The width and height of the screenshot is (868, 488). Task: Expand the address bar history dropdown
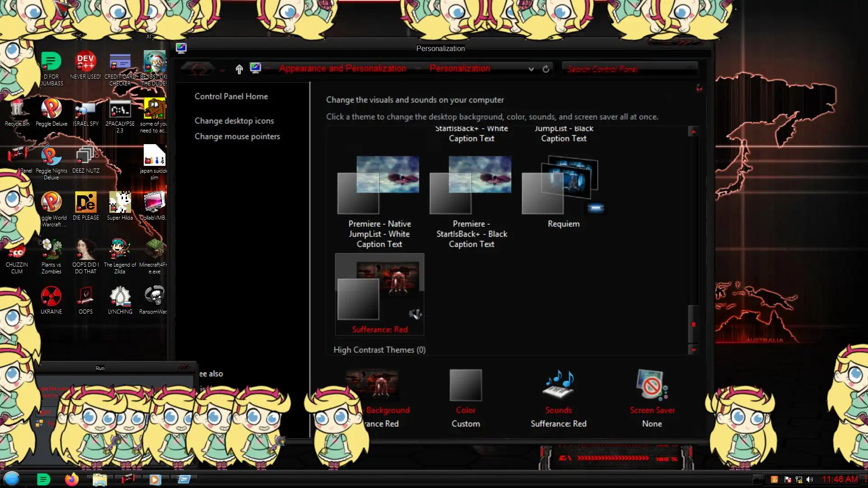tap(531, 69)
